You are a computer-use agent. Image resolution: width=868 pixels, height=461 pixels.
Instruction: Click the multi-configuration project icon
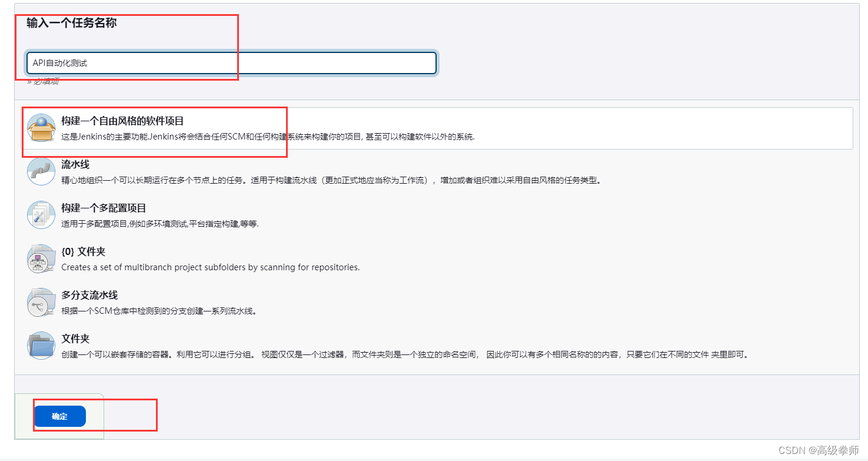pyautogui.click(x=41, y=215)
